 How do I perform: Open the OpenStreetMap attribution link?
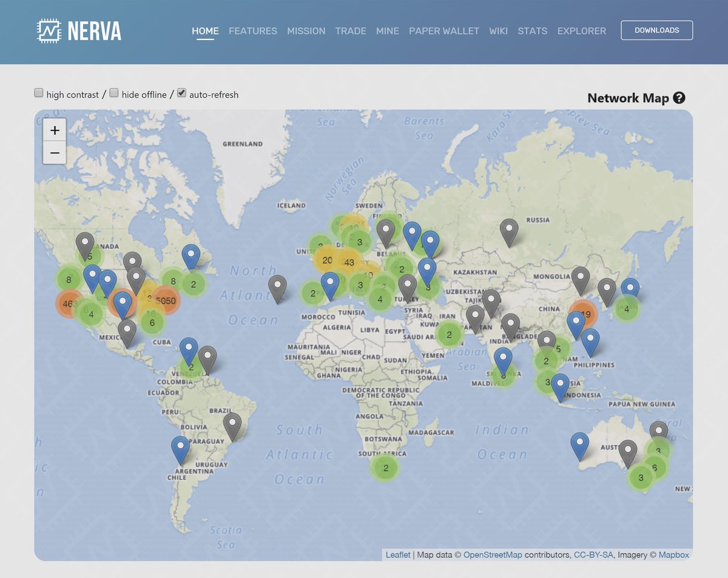point(492,554)
